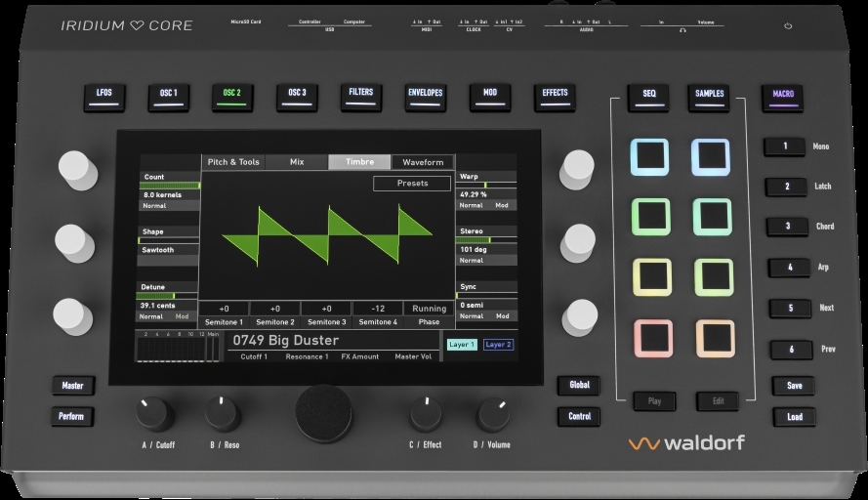The height and width of the screenshot is (500, 868).
Task: Open the Shape Sawtooth selector
Action: click(168, 249)
